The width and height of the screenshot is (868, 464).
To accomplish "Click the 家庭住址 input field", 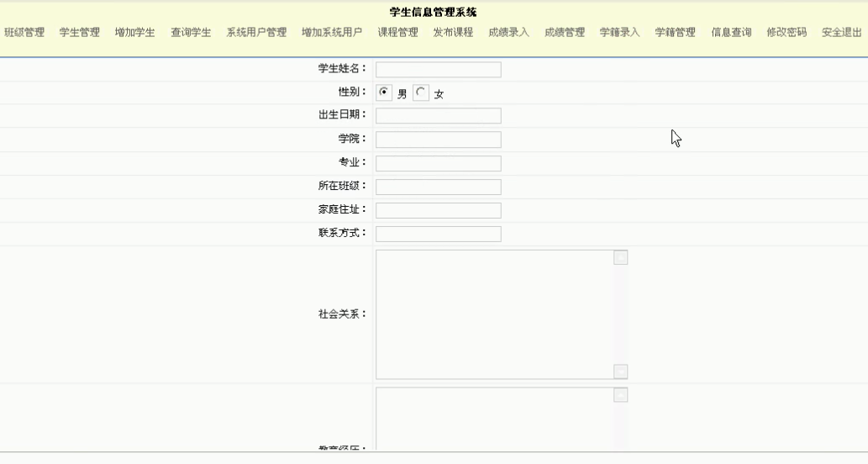I will 439,210.
